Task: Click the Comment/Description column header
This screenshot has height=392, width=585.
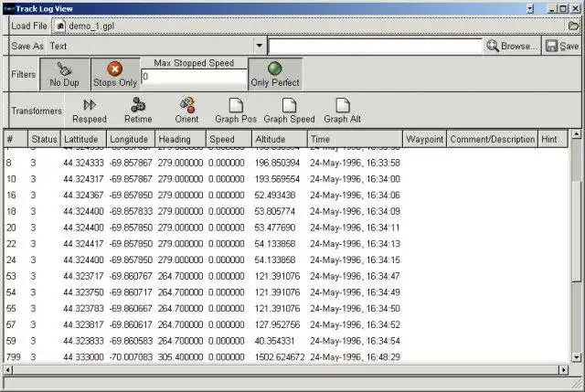Action: pyautogui.click(x=492, y=139)
